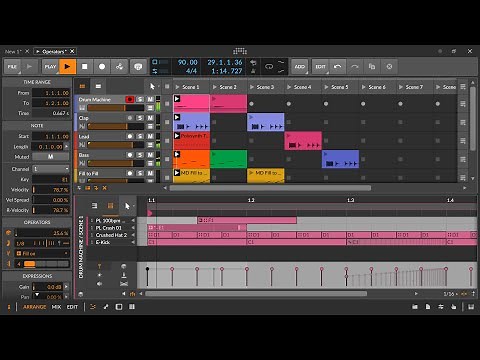Click the velocity expression icon
Image resolution: width=480 pixels, height=360 pixels.
[99, 266]
